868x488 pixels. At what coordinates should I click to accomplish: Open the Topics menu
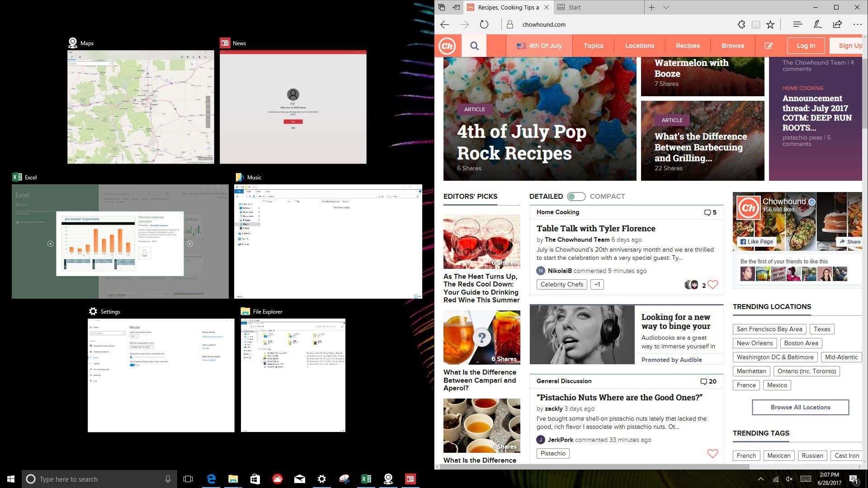click(x=593, y=46)
